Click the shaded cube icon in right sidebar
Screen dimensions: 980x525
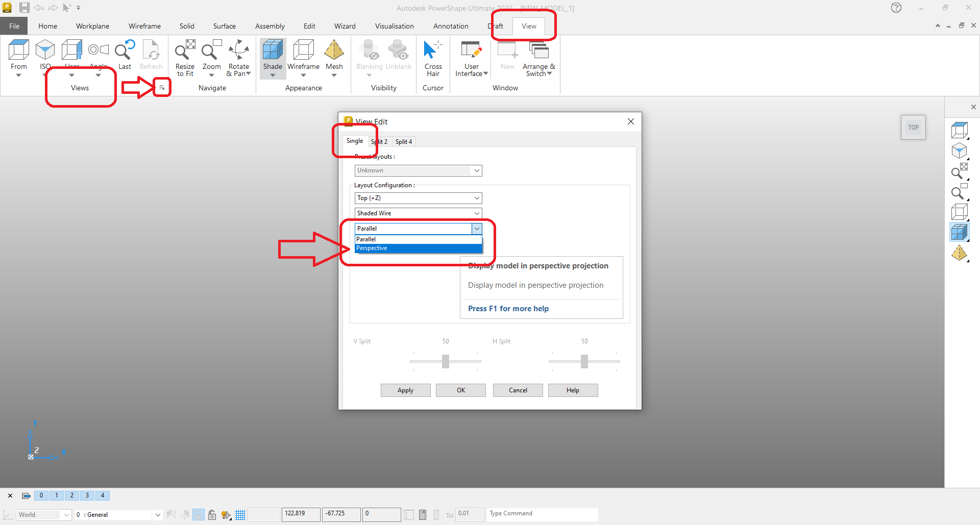click(x=960, y=231)
